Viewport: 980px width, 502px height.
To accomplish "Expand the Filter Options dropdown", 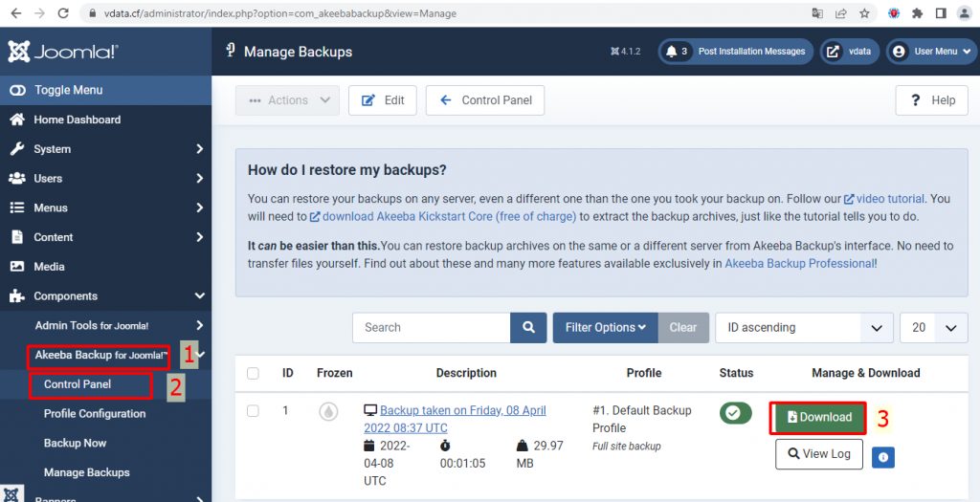I will point(605,327).
